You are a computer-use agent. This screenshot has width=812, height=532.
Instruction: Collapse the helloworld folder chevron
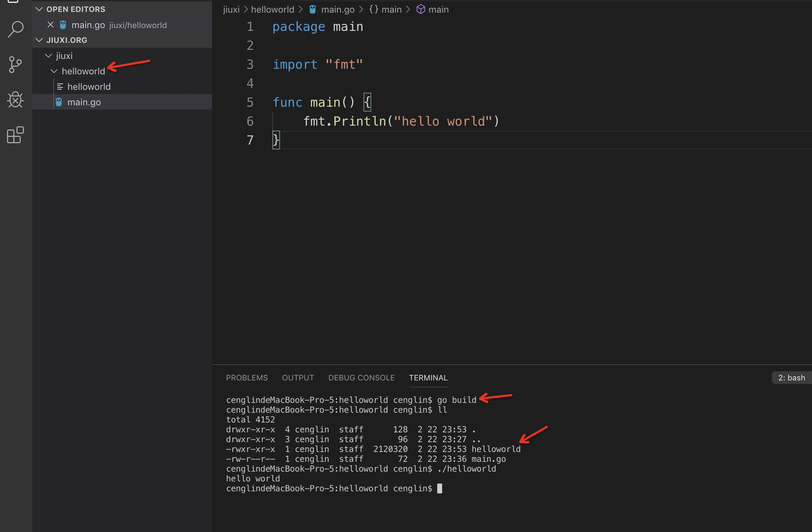click(54, 71)
